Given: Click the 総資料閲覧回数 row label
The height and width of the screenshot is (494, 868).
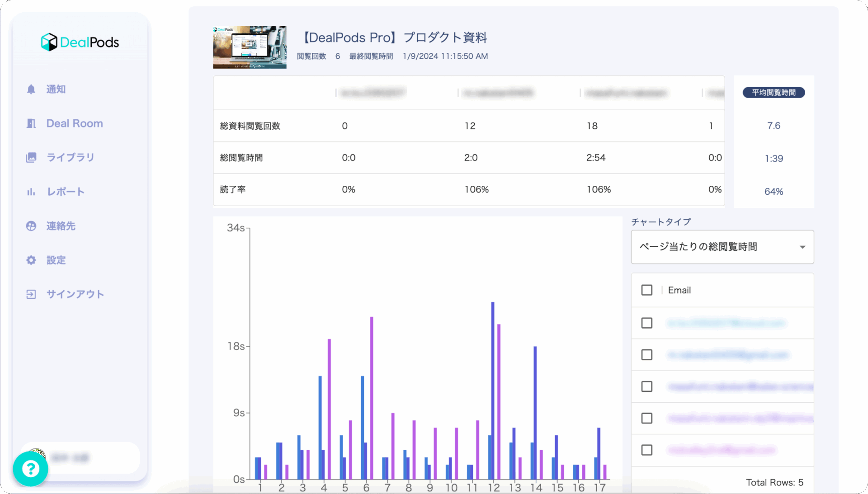Looking at the screenshot, I should pos(250,126).
